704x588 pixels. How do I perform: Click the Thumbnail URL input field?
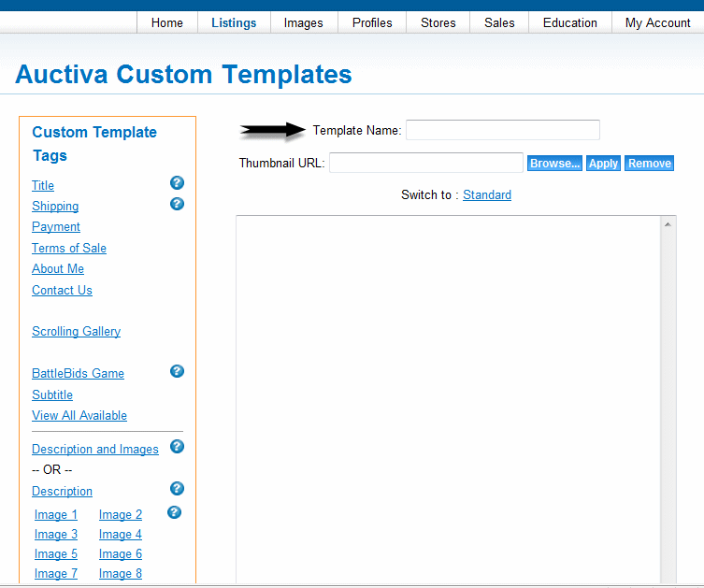tap(426, 163)
